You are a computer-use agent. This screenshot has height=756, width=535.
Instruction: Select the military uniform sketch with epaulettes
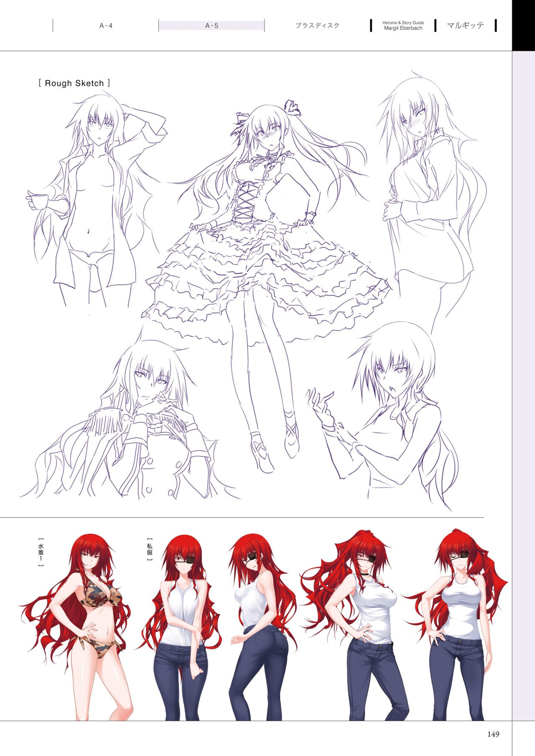[x=138, y=426]
